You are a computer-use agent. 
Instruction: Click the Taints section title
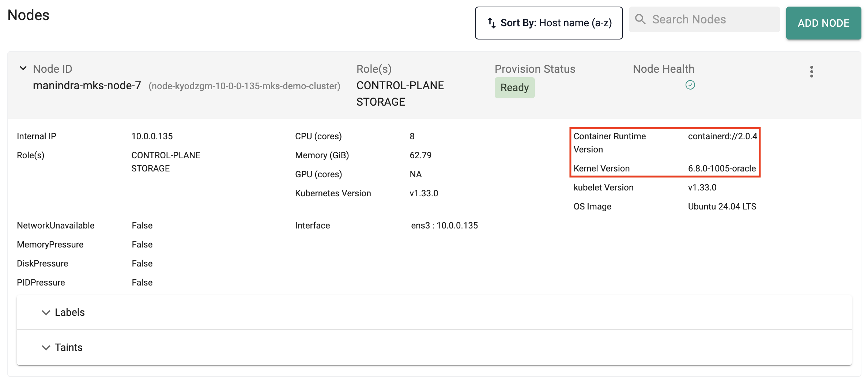click(69, 348)
